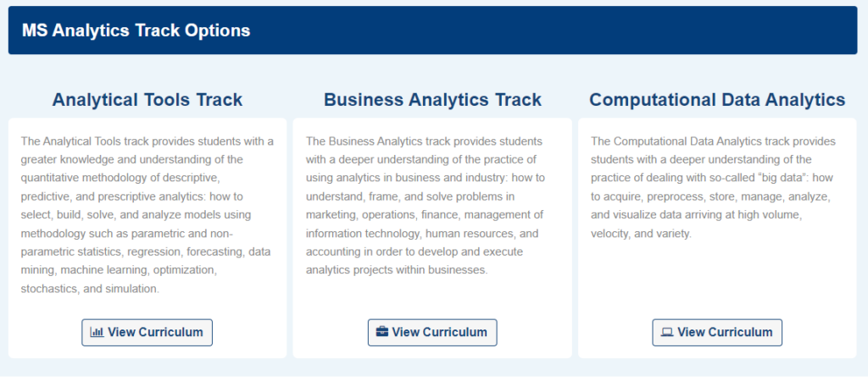Select the Analytical Tools Track heading

pyautogui.click(x=147, y=100)
